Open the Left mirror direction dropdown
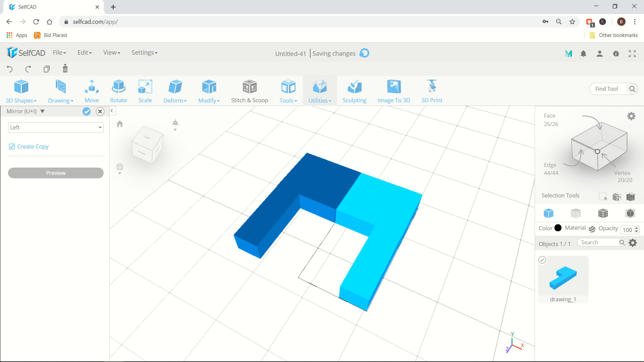 [x=56, y=127]
